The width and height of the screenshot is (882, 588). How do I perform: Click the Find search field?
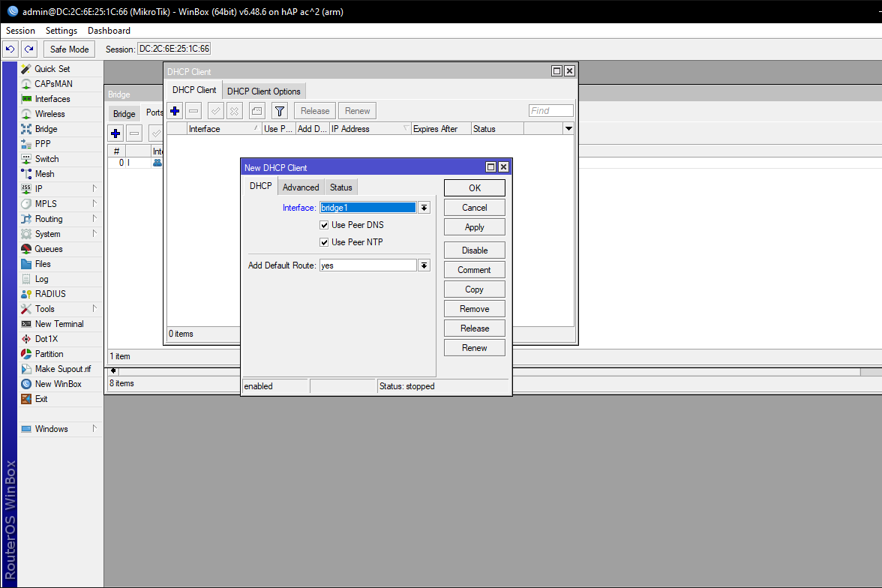coord(550,111)
